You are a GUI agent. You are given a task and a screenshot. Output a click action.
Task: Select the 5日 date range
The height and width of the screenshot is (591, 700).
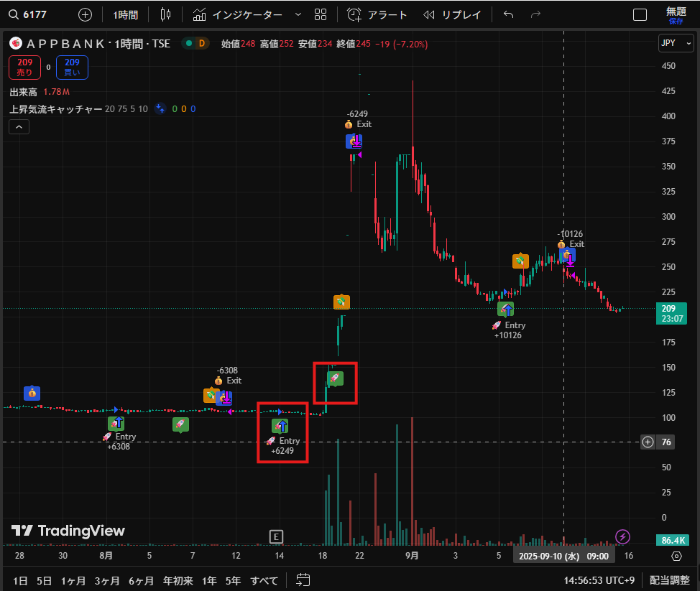point(44,580)
